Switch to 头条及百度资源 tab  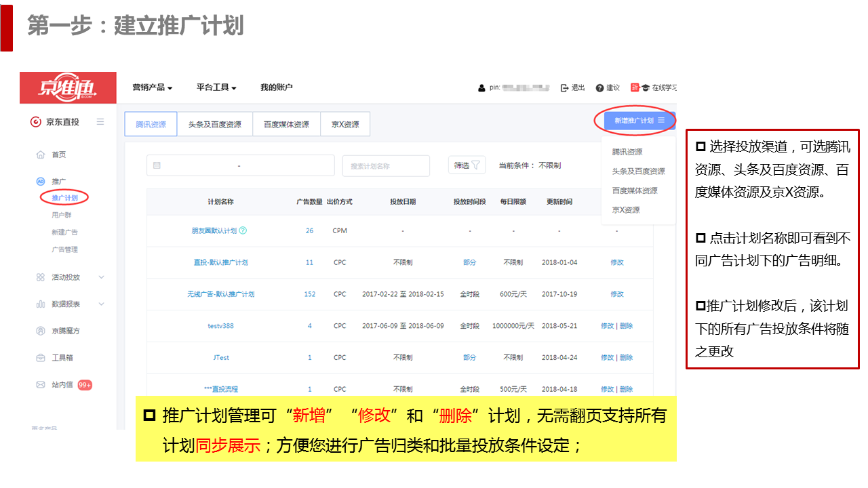pyautogui.click(x=214, y=125)
